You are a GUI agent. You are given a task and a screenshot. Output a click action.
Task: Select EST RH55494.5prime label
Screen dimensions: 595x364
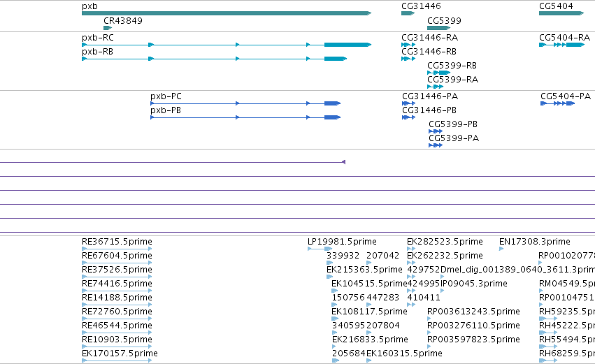click(x=567, y=340)
